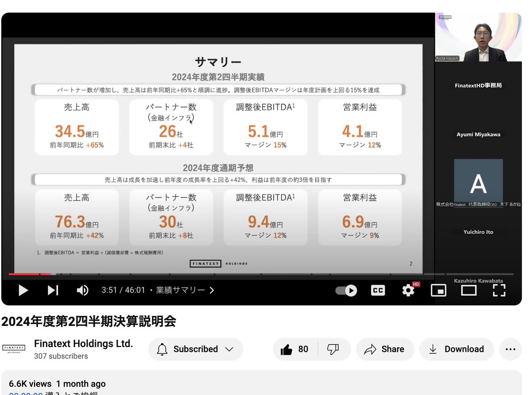The image size is (532, 395).
Task: Open more actions three-dot menu
Action: coord(510,349)
